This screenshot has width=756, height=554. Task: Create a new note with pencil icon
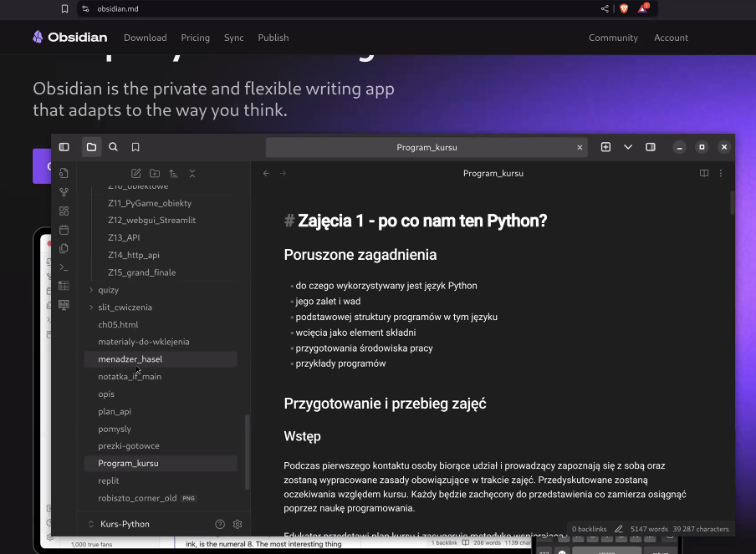(136, 174)
